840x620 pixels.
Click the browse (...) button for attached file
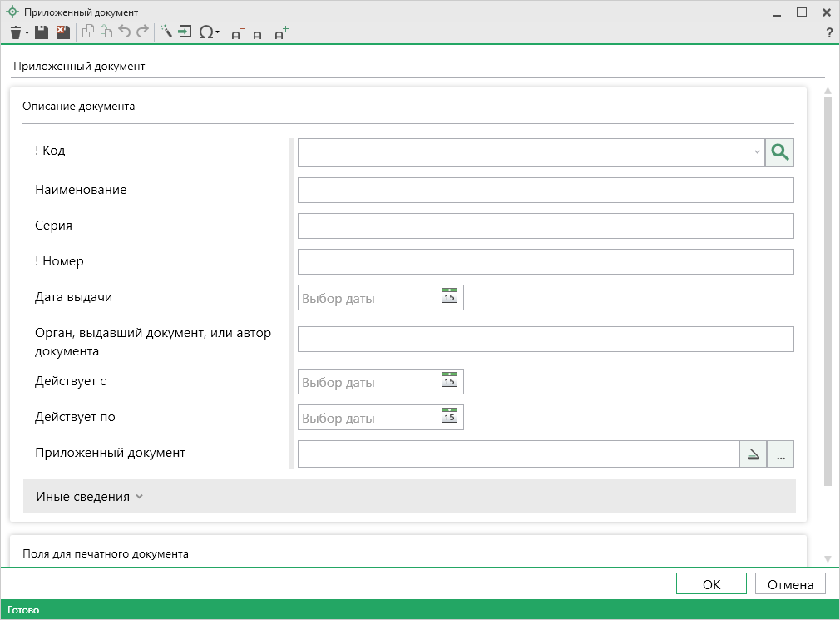point(781,454)
